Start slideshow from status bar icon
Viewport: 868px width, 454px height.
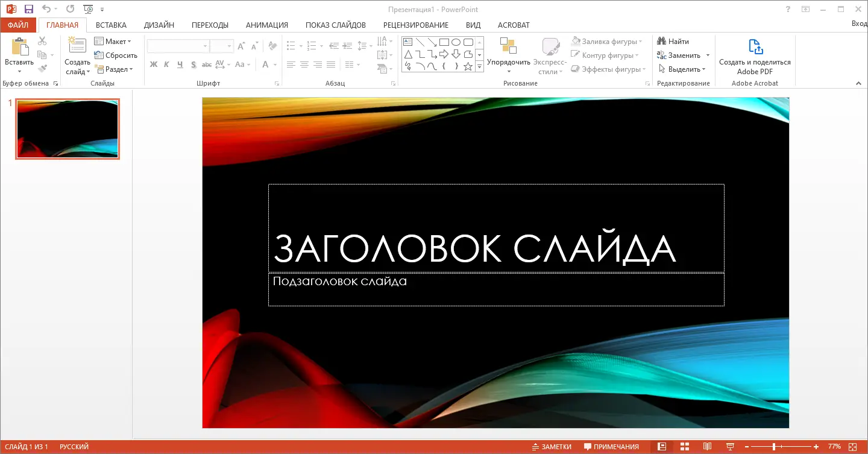point(729,446)
